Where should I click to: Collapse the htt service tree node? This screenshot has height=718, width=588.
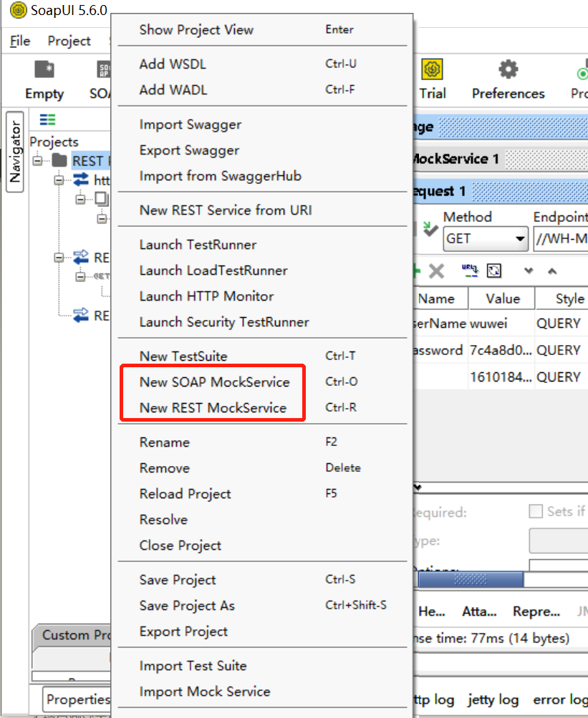(59, 180)
